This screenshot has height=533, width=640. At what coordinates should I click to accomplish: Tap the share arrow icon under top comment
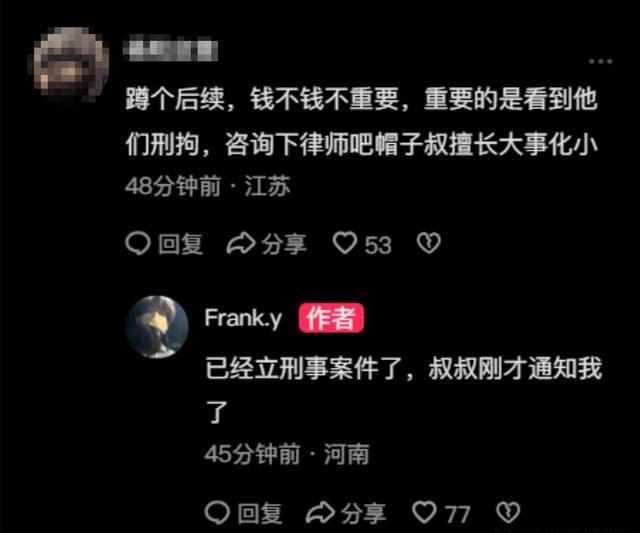241,244
